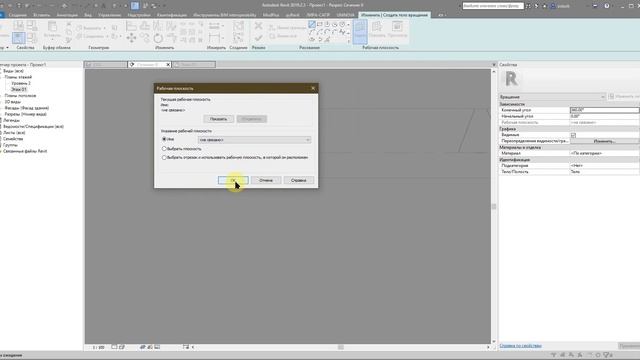Expand Фасады (Фасад здания) node
Viewport: 640px width, 360px height.
point(1,108)
